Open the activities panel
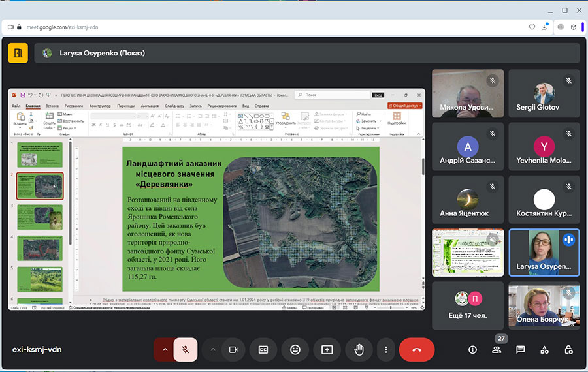This screenshot has height=372, width=588. click(544, 349)
